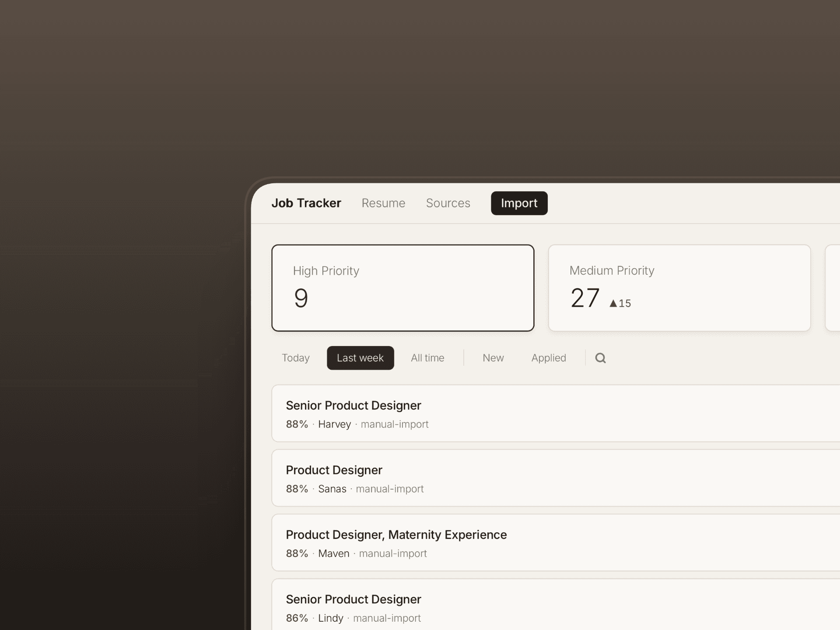Switch to the Sources tab
840x630 pixels.
pos(448,203)
